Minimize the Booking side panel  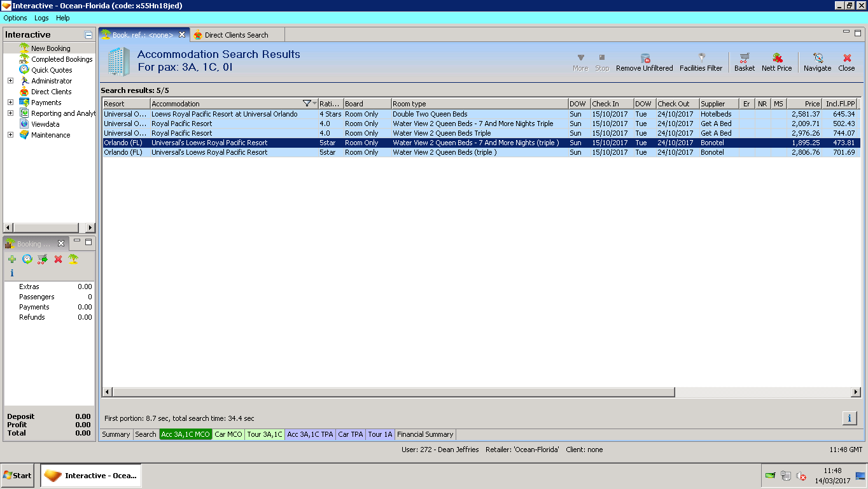pyautogui.click(x=76, y=241)
